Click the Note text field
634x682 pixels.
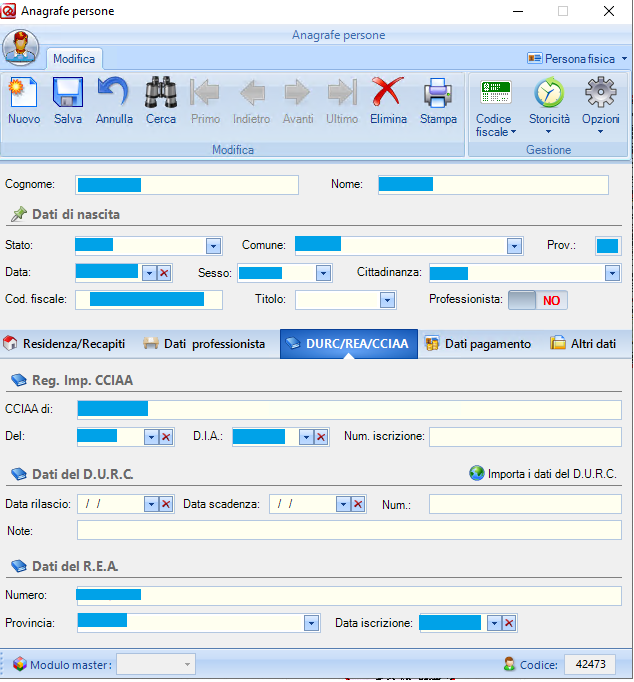(349, 531)
